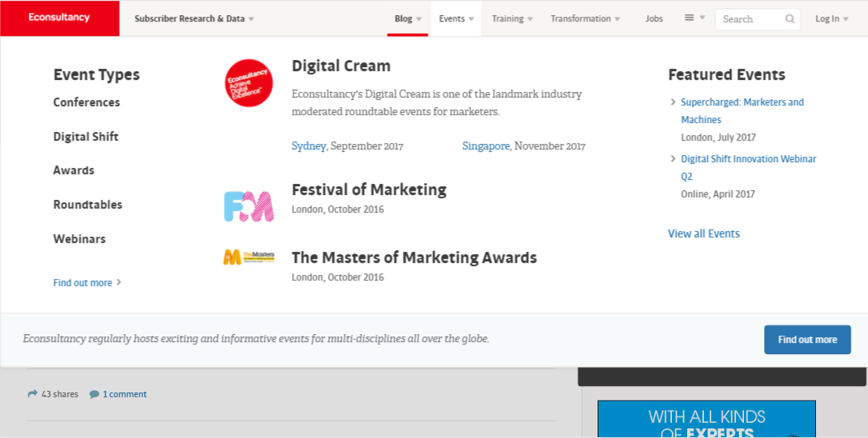Select Awards event type
Viewport: 868px width, 438px height.
coord(74,170)
